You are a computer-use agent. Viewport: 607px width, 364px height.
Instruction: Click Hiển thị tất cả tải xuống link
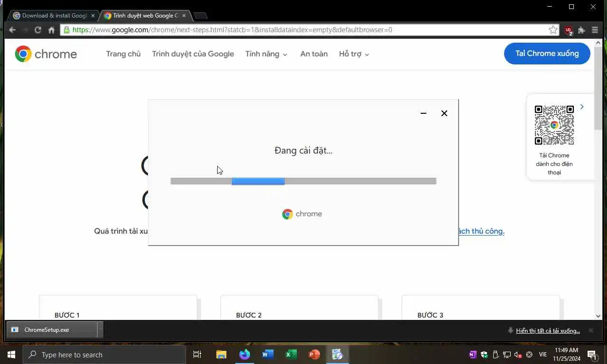(548, 331)
